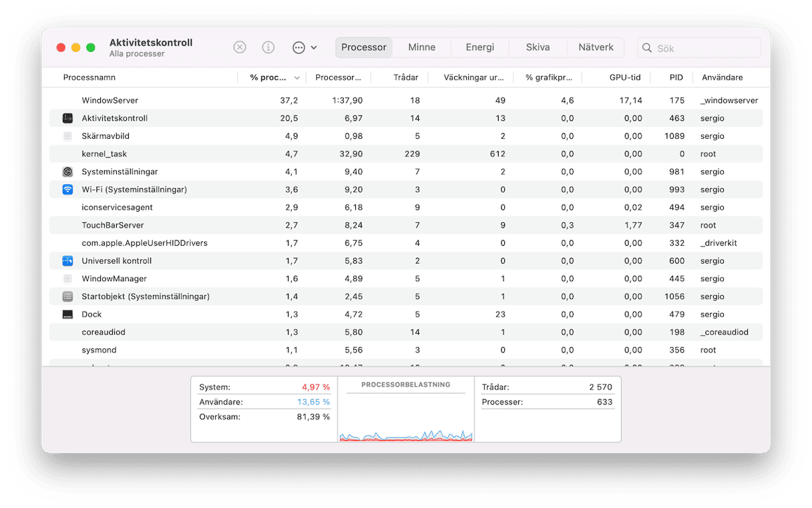The image size is (812, 508).
Task: Select the WindowManager process icon
Action: (x=67, y=279)
